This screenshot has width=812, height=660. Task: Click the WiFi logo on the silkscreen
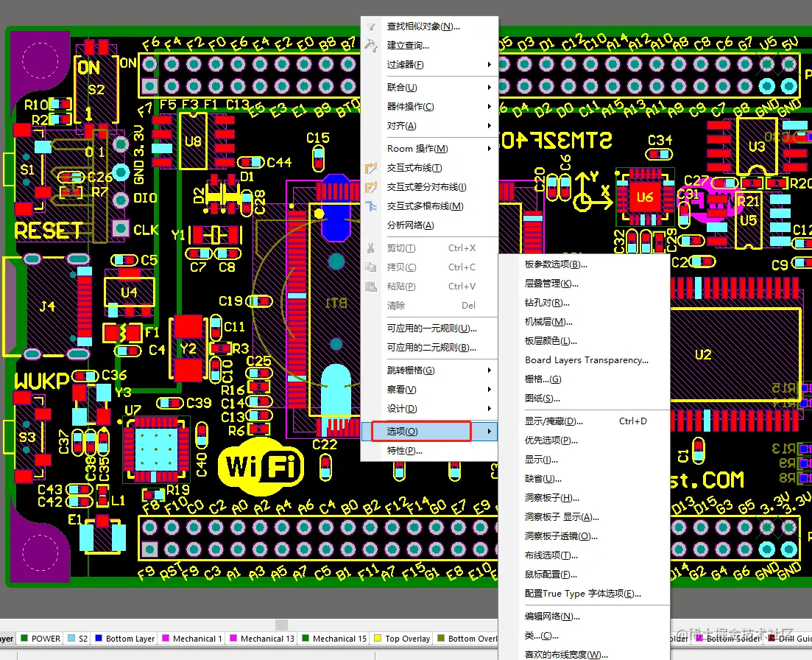click(x=261, y=467)
